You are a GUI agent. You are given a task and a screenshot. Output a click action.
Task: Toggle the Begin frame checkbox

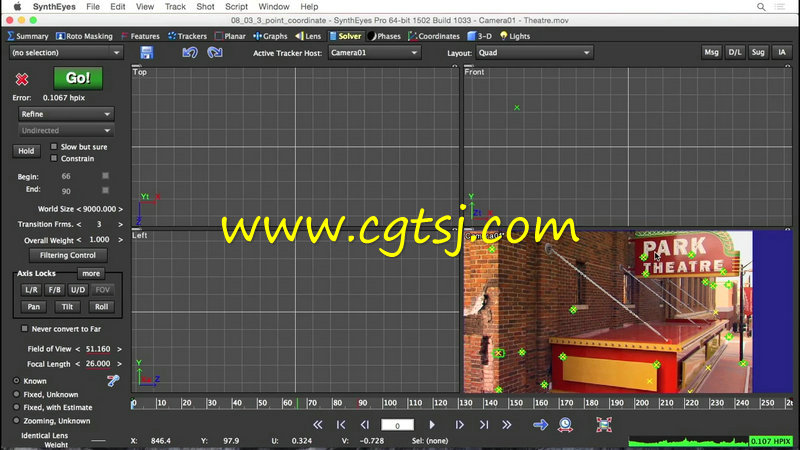pyautogui.click(x=105, y=176)
